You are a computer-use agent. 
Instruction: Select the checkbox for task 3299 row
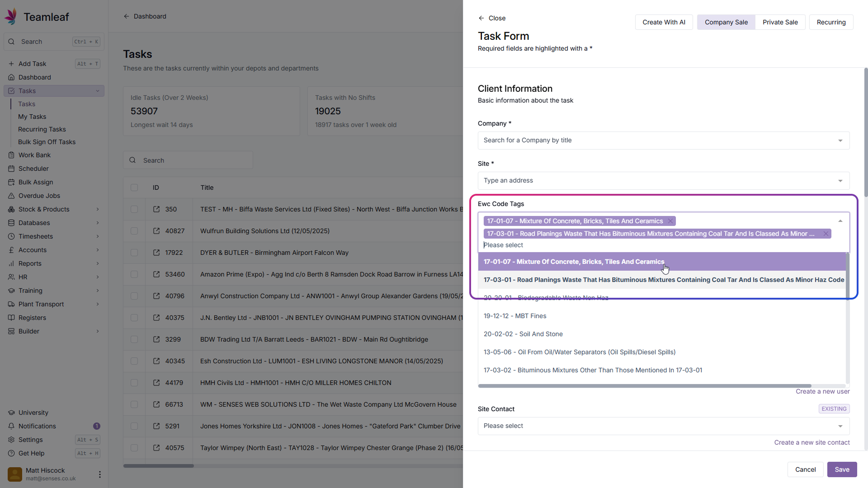click(x=134, y=339)
